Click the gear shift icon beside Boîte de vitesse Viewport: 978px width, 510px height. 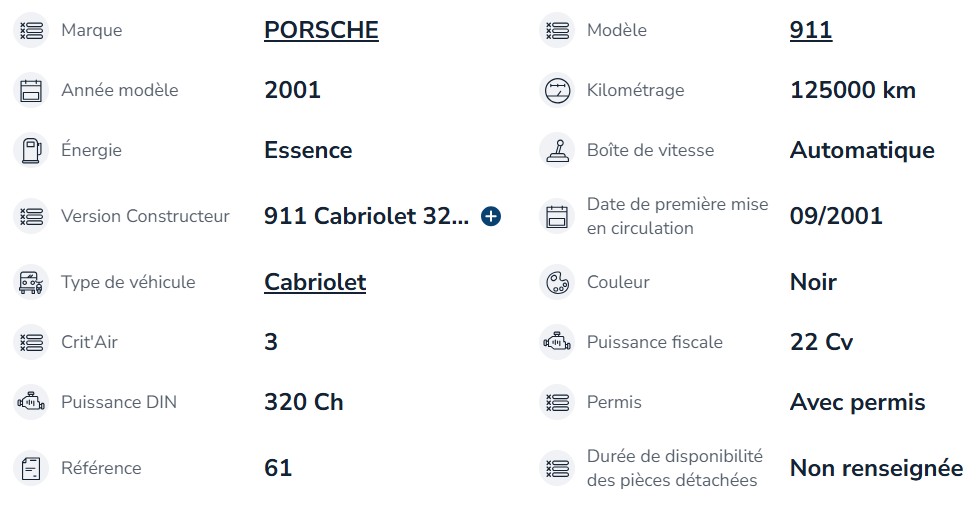point(557,150)
